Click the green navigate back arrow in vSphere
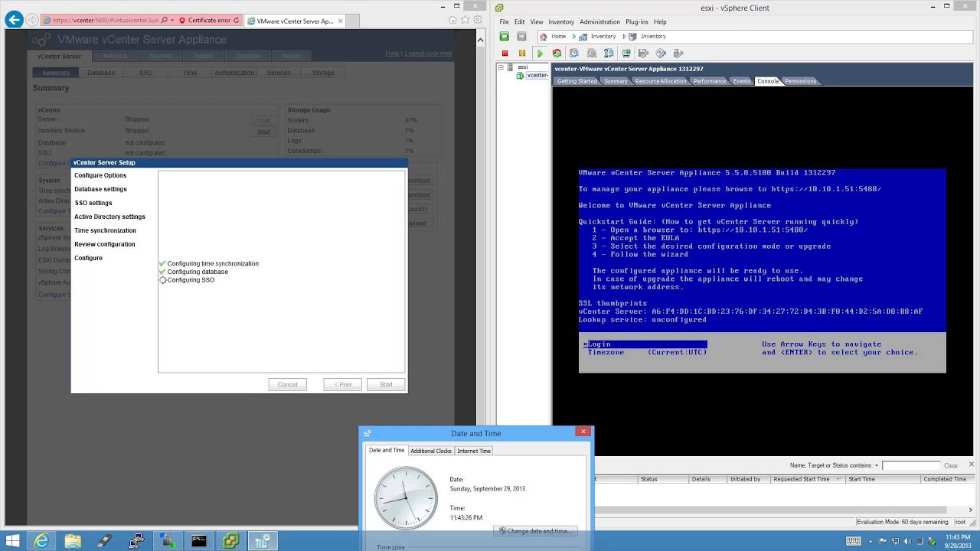This screenshot has width=980, height=551. pos(505,36)
